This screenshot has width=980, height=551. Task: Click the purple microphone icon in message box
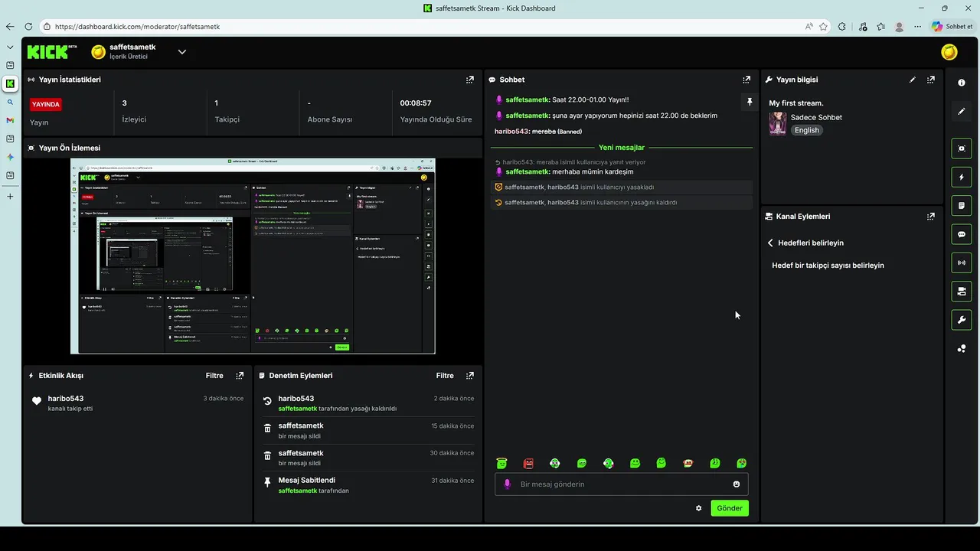click(x=508, y=484)
